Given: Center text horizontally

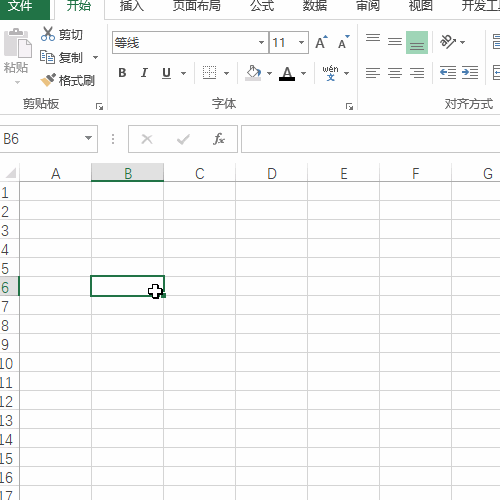Looking at the screenshot, I should pyautogui.click(x=395, y=73).
